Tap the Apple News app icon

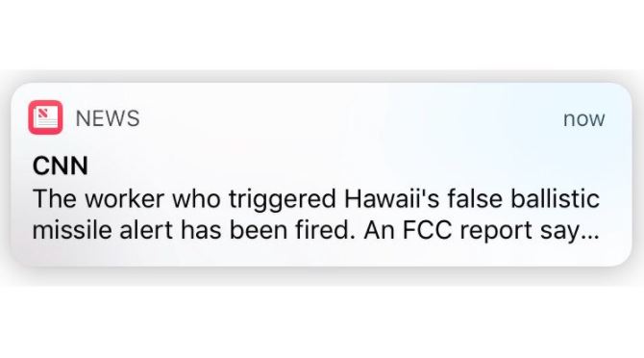(x=45, y=117)
